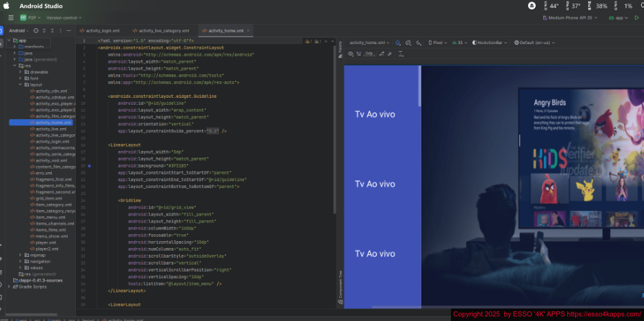
Task: Click the 0dp default margins button
Action: coord(370,54)
